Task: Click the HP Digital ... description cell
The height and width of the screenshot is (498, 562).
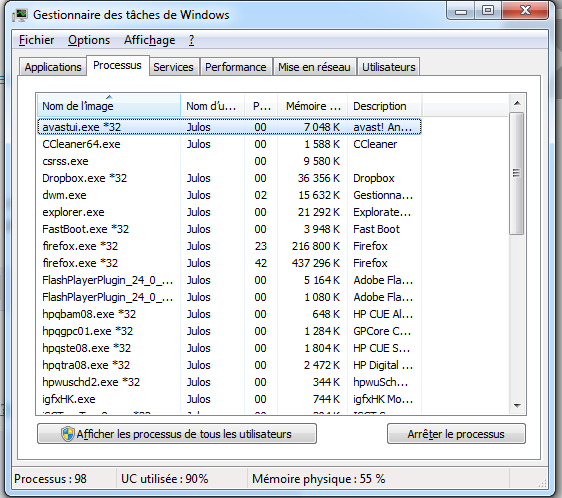Action: [x=383, y=365]
